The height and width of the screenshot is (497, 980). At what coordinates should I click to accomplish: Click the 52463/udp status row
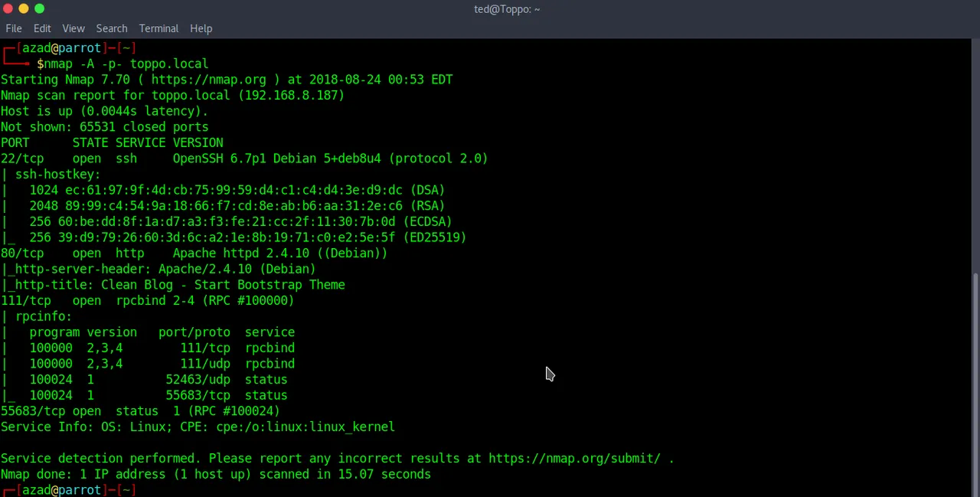144,380
